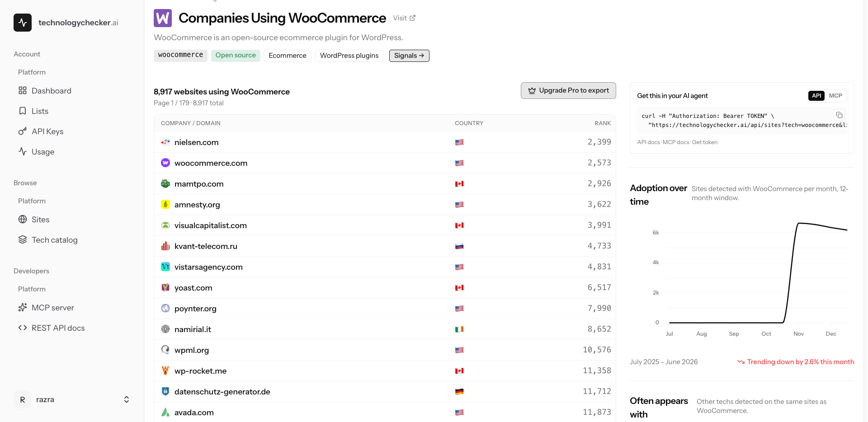The height and width of the screenshot is (422, 868).
Task: Switch the agent snippet to MCP
Action: pos(835,96)
